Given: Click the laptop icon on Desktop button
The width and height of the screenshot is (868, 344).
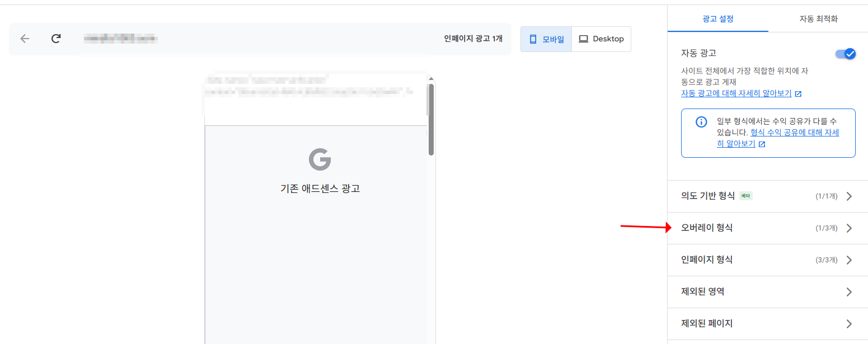Looking at the screenshot, I should [x=583, y=39].
